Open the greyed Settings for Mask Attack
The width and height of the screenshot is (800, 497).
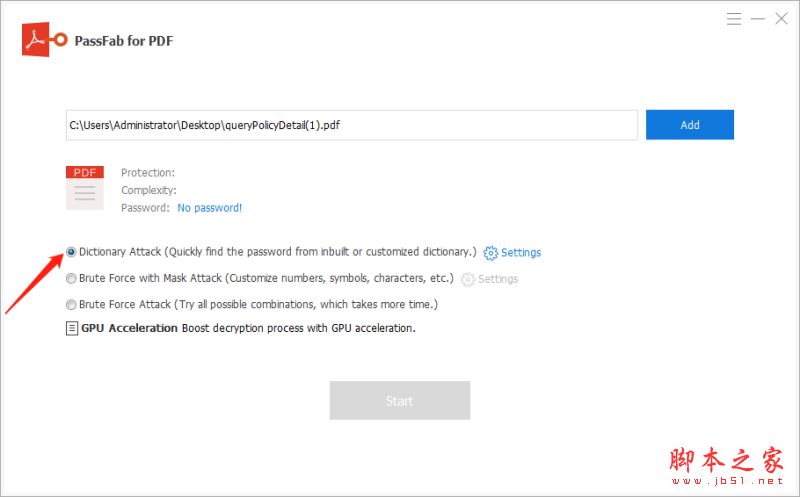point(498,279)
